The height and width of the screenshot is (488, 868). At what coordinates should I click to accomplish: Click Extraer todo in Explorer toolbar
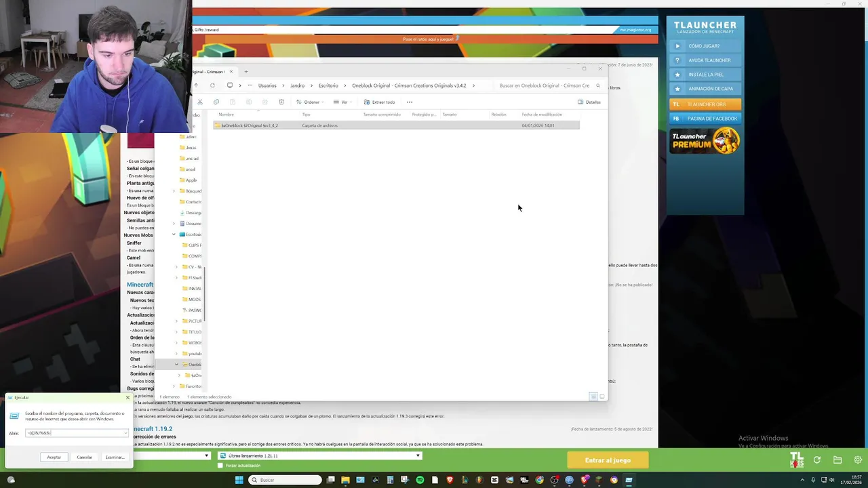tap(380, 102)
